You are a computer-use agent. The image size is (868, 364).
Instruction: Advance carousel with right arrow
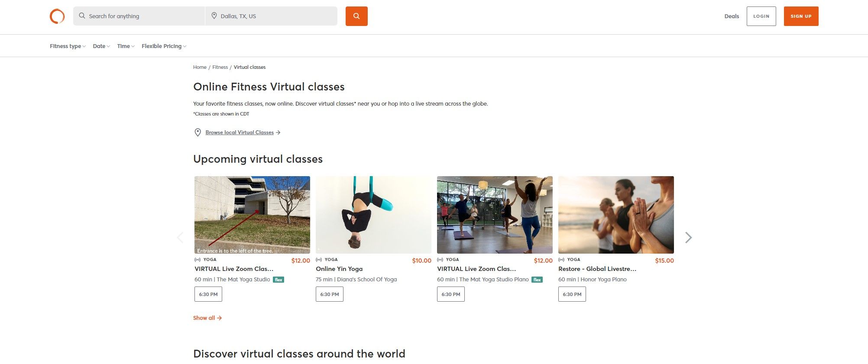pyautogui.click(x=688, y=237)
